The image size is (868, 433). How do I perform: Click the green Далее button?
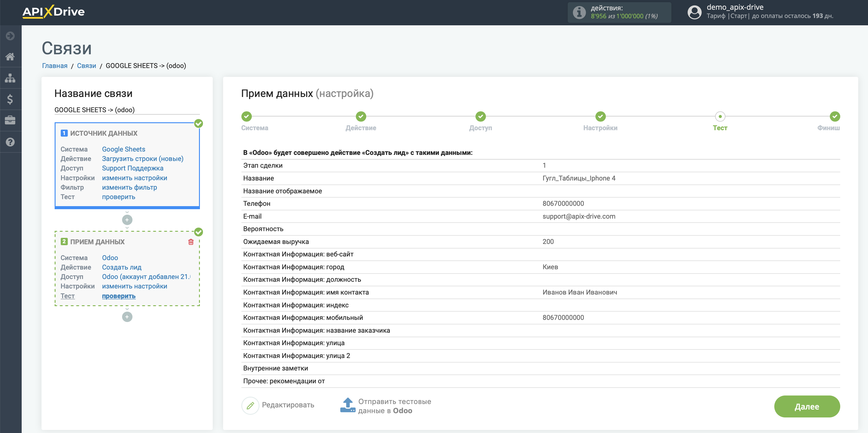coord(807,406)
